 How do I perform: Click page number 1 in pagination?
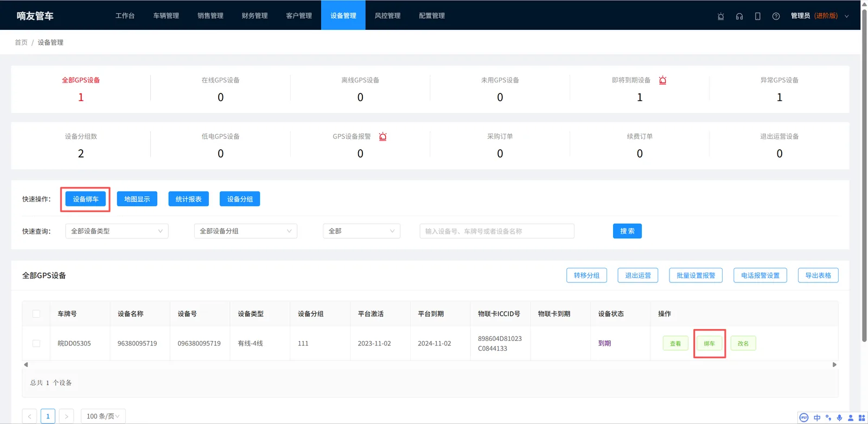coord(48,416)
